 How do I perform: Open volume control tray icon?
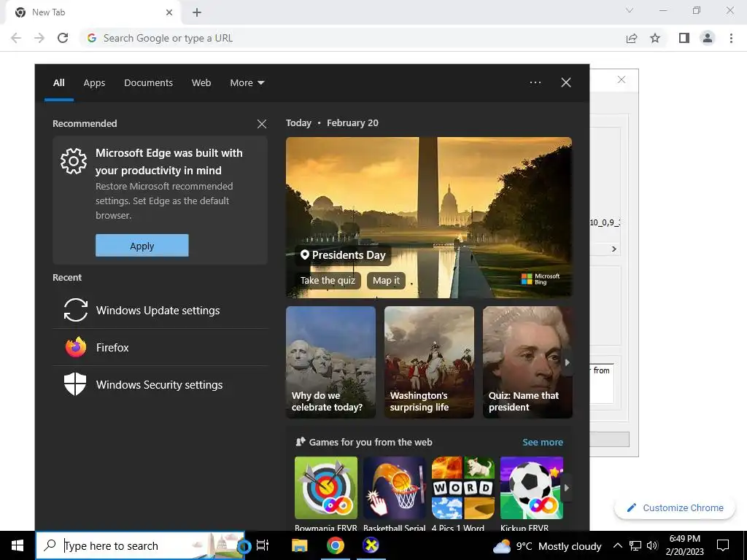[652, 545]
